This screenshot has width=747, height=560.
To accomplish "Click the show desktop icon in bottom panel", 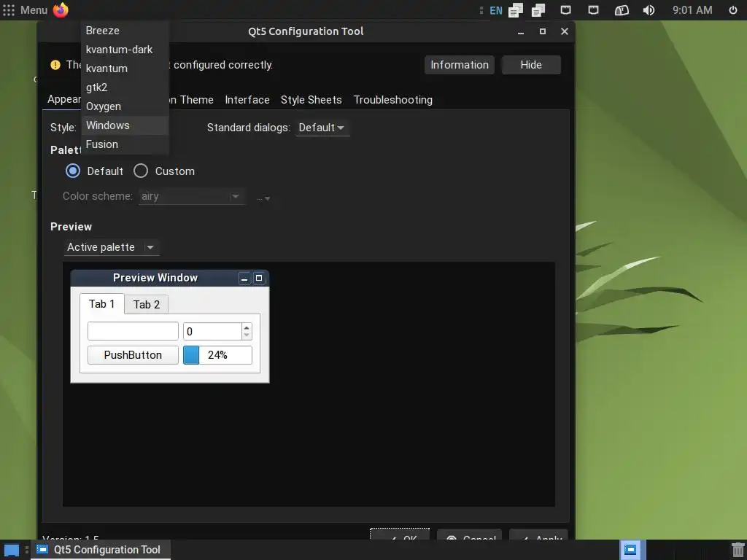I will [x=12, y=550].
